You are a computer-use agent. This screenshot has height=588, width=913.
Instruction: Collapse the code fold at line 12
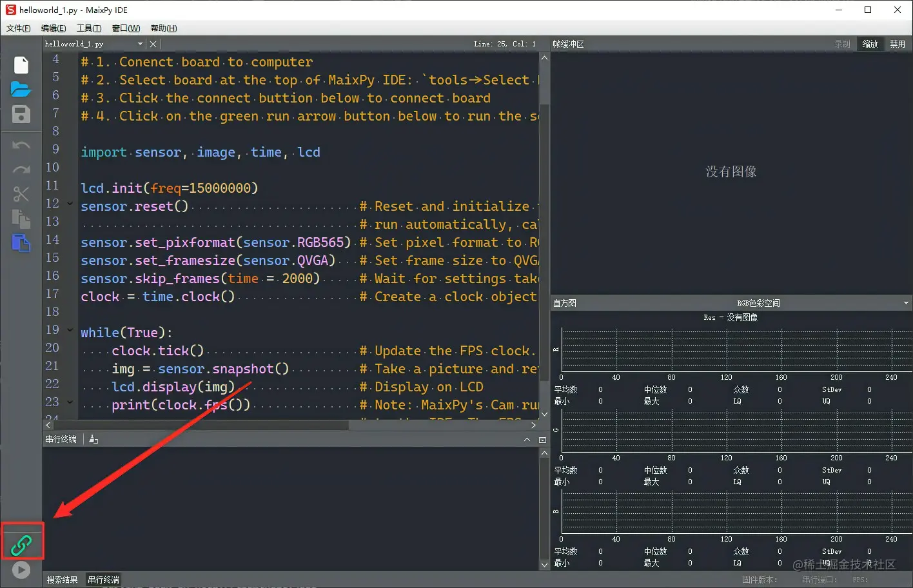(70, 204)
